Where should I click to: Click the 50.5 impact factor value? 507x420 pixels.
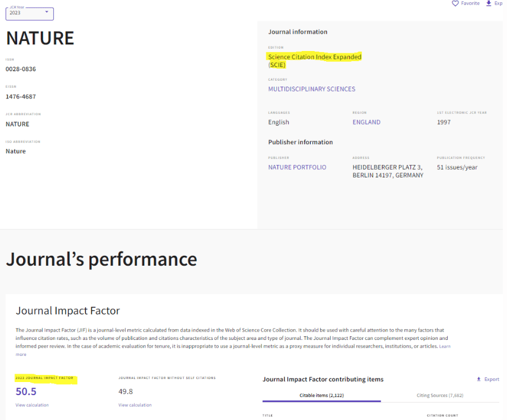point(26,392)
